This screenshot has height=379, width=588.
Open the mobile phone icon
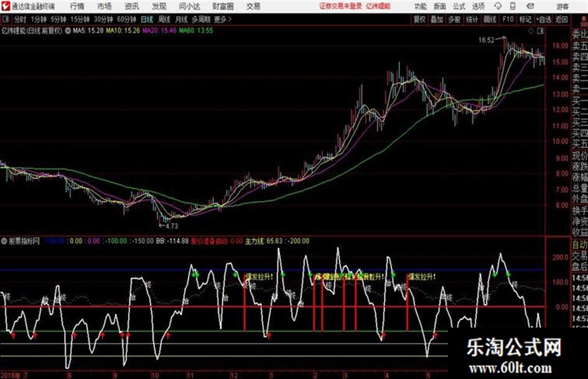(513, 6)
